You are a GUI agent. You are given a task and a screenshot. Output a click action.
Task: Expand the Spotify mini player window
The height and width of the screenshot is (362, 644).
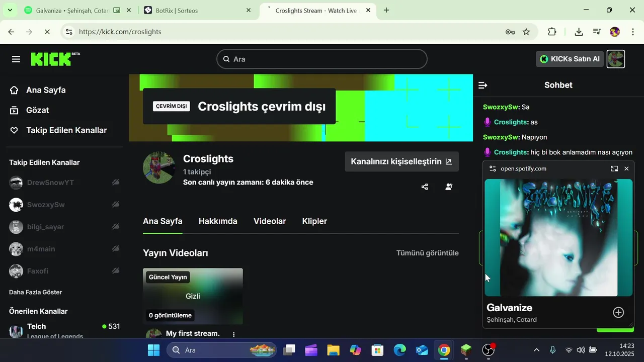click(614, 169)
